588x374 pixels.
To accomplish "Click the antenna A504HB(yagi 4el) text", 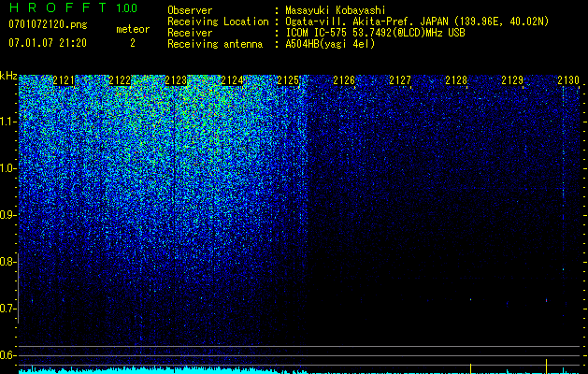I will tap(330, 44).
